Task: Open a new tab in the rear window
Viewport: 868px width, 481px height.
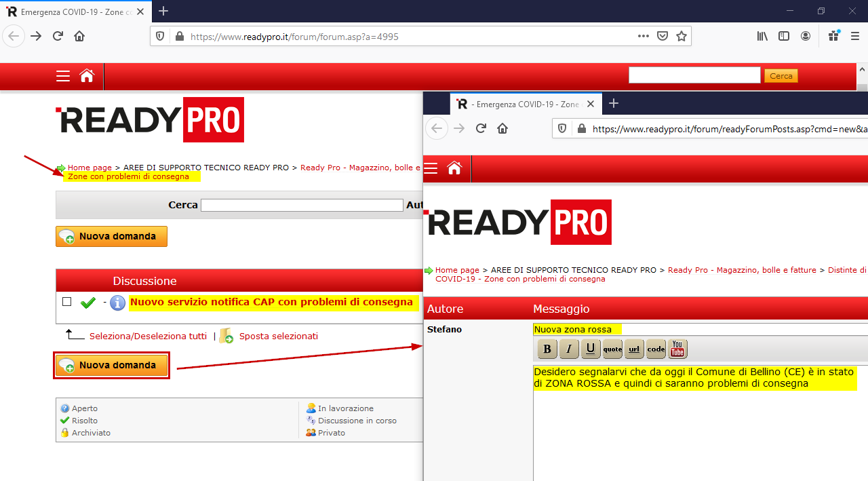Action: 163,12
